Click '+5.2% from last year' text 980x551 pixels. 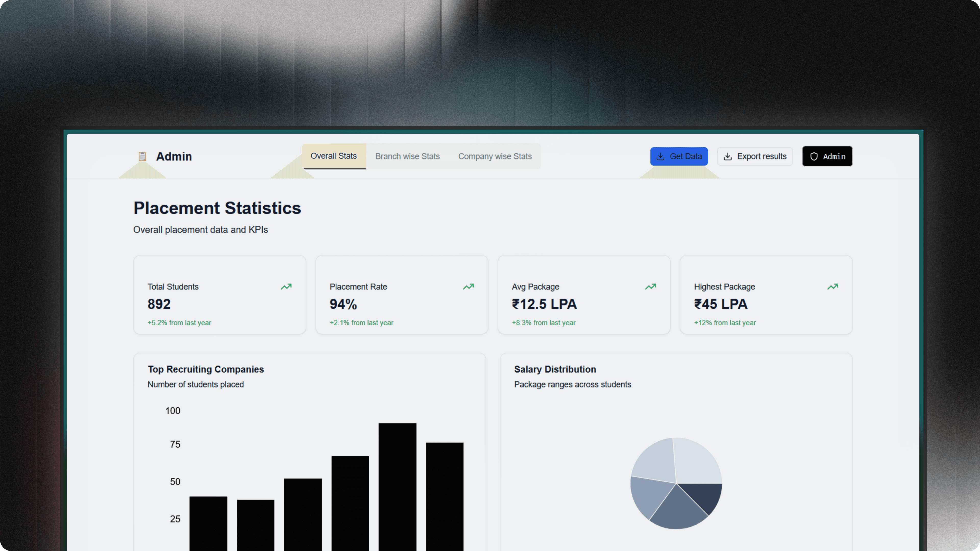tap(179, 322)
